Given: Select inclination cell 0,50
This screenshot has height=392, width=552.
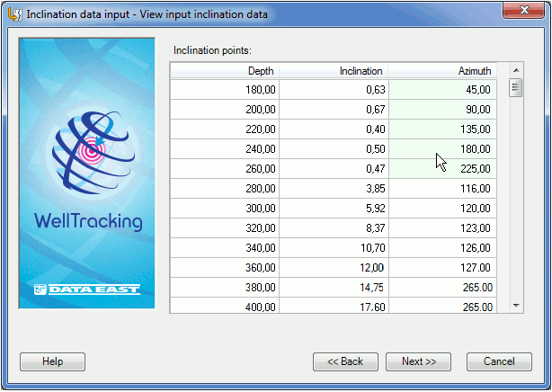Looking at the screenshot, I should (334, 148).
